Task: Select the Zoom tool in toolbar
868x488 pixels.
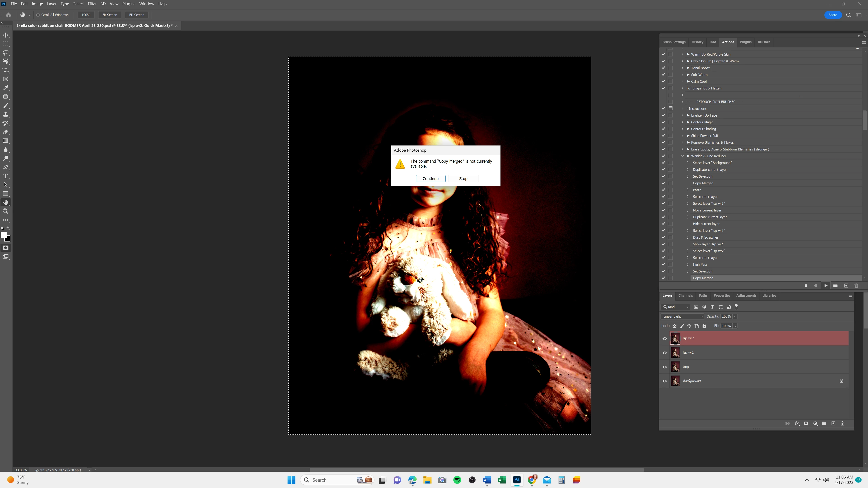Action: tap(6, 211)
